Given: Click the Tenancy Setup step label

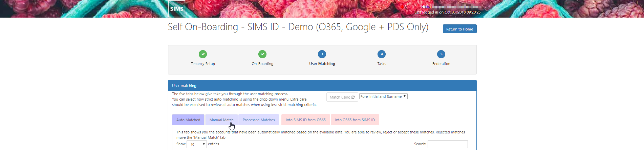Looking at the screenshot, I should (x=203, y=64).
